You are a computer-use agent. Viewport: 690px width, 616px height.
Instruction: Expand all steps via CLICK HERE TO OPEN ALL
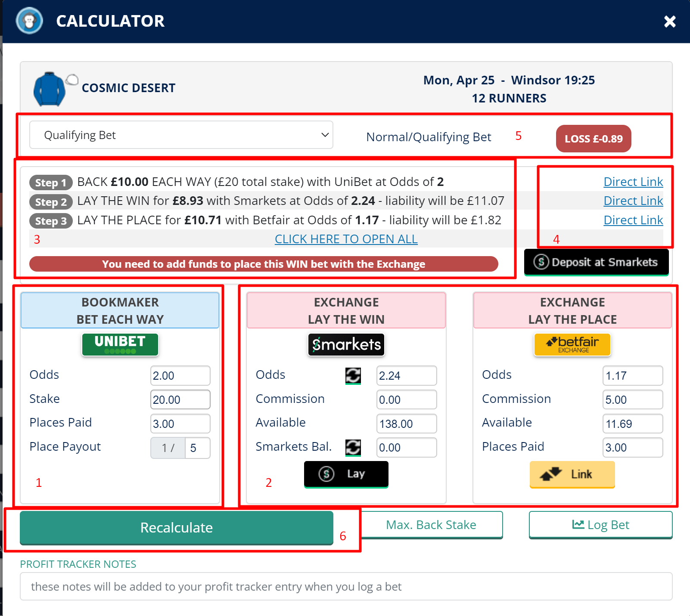click(346, 238)
